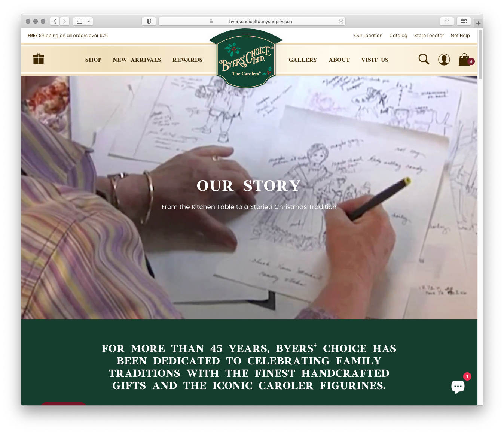
Task: Click the gift box icon
Action: pos(39,59)
